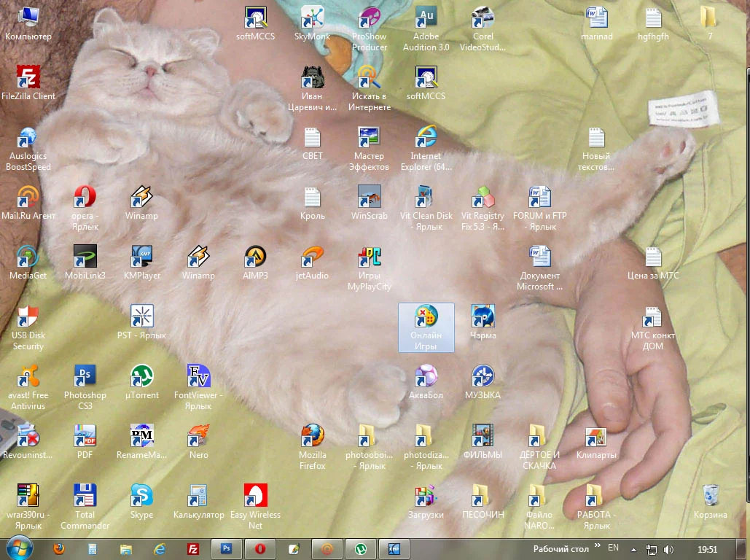Select the highlighted Онлайн Игры icon
The height and width of the screenshot is (560, 750).
click(426, 328)
